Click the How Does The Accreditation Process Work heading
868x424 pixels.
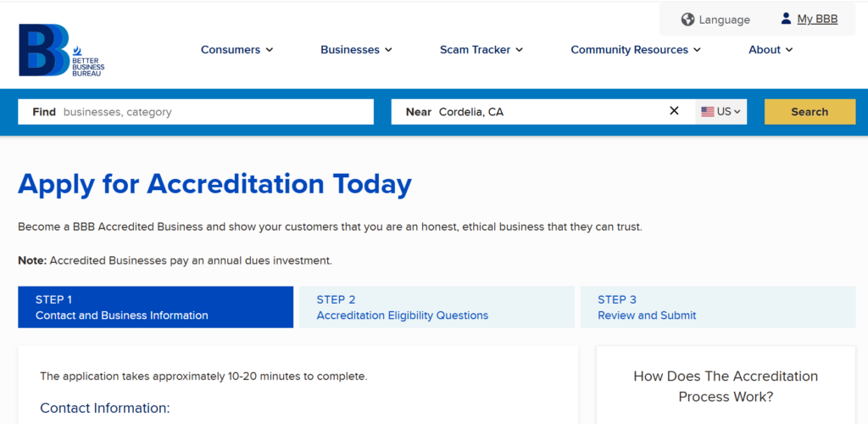pos(726,387)
